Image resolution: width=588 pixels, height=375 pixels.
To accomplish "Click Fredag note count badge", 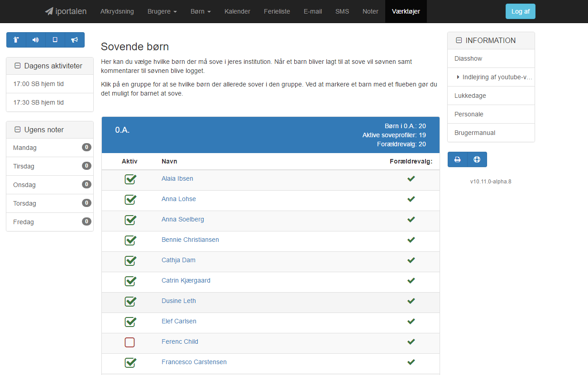I will point(86,221).
